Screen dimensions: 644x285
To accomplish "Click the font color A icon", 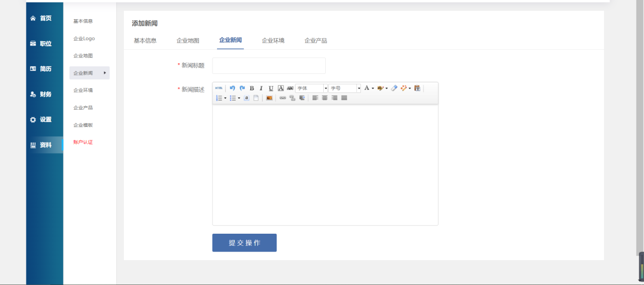I will (x=366, y=88).
